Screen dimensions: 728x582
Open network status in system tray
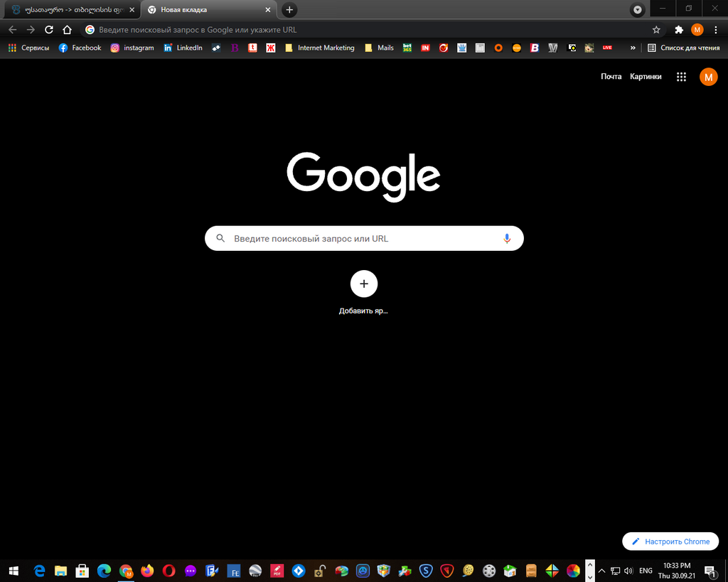pyautogui.click(x=615, y=571)
